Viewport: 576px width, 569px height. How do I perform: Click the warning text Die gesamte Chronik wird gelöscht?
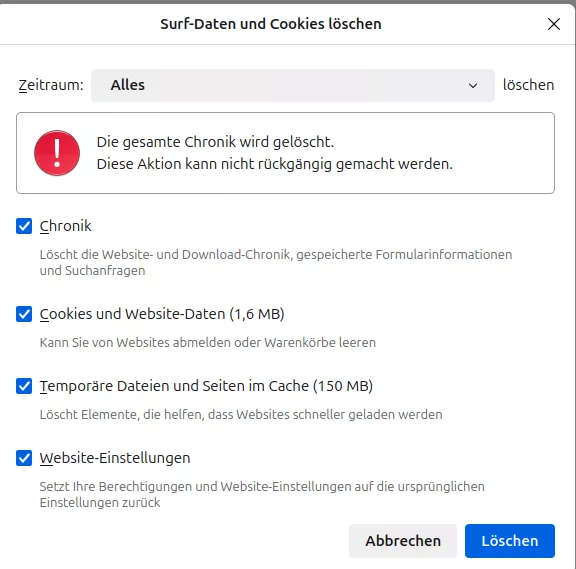pos(215,142)
